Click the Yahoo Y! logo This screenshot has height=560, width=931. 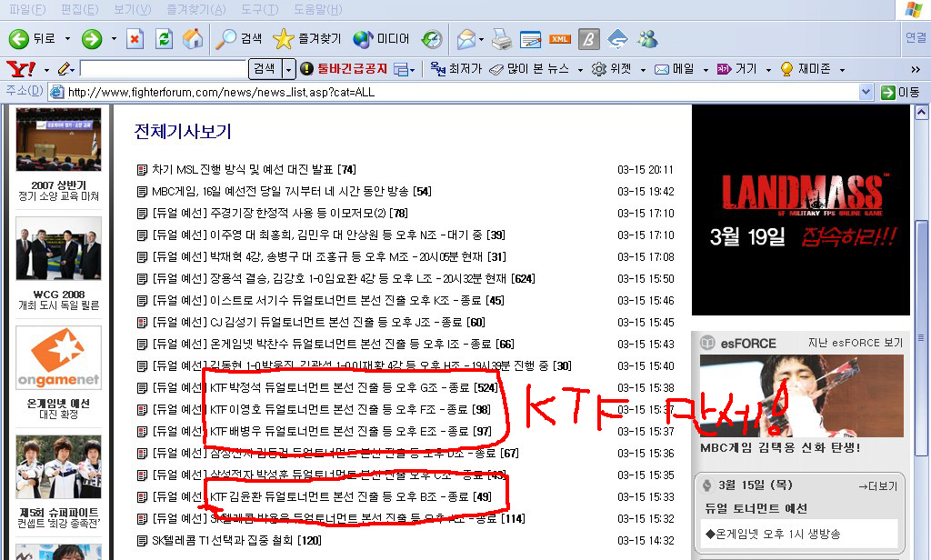pos(21,69)
